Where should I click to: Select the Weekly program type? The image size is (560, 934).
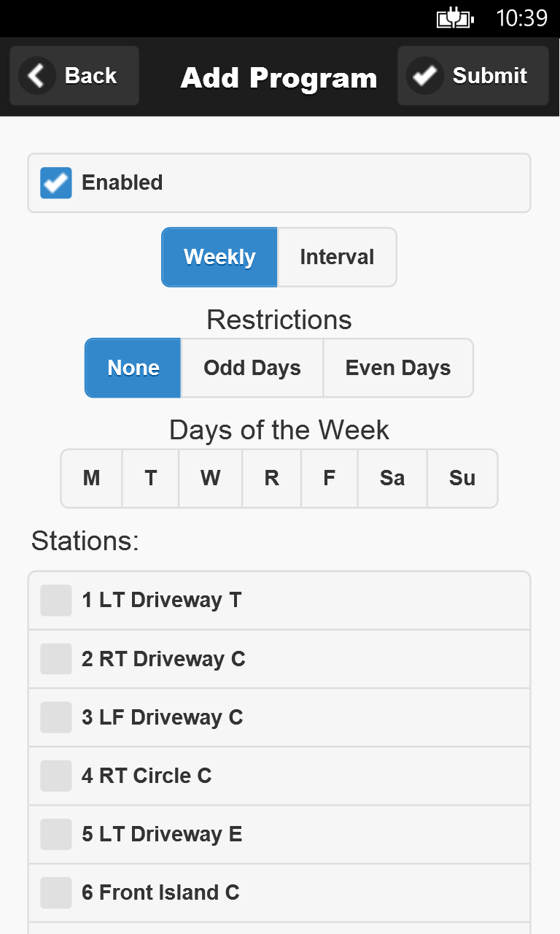click(x=219, y=258)
